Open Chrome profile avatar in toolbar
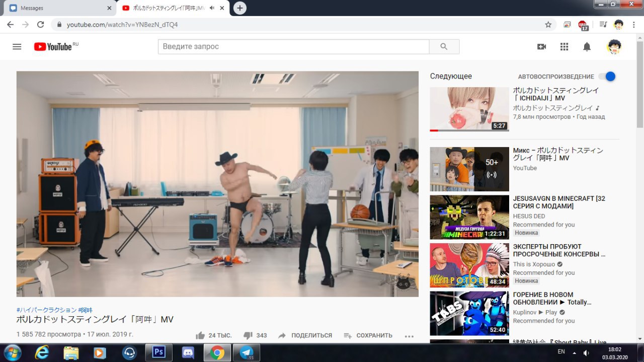The width and height of the screenshot is (644, 362). pos(619,24)
